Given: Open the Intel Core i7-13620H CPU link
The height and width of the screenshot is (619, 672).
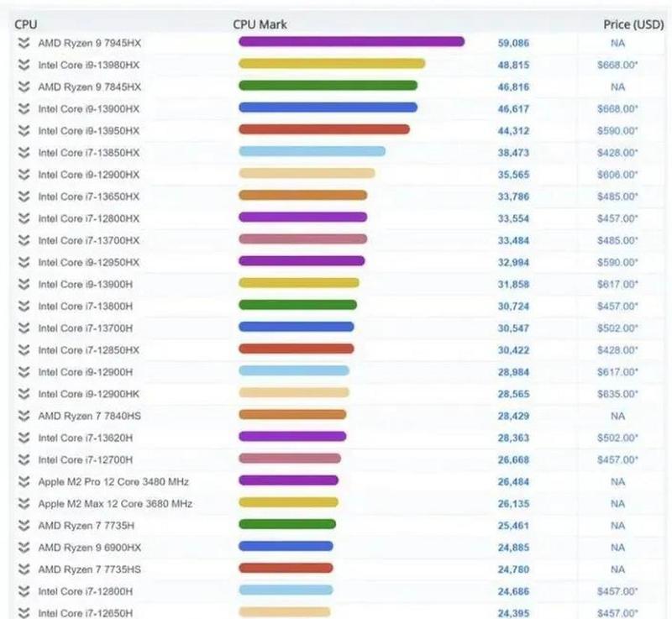Looking at the screenshot, I should click(x=86, y=438).
